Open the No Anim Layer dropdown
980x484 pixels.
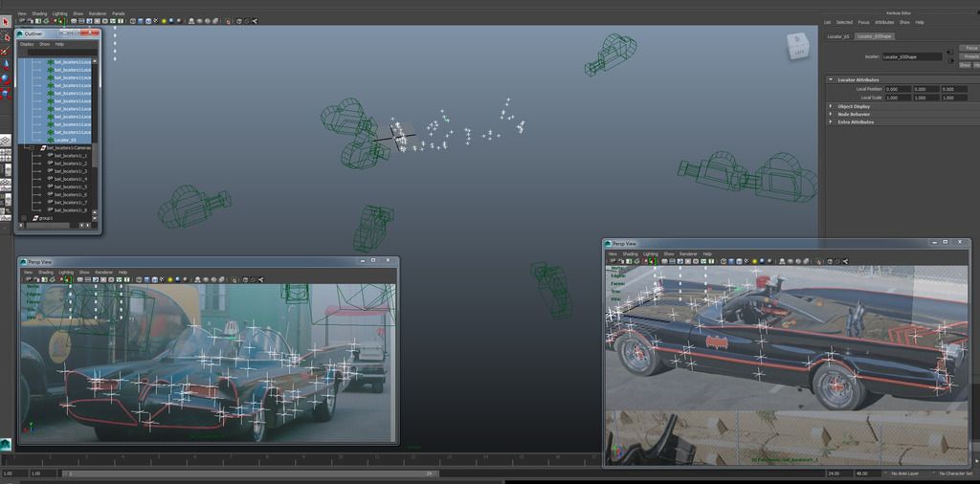point(907,474)
